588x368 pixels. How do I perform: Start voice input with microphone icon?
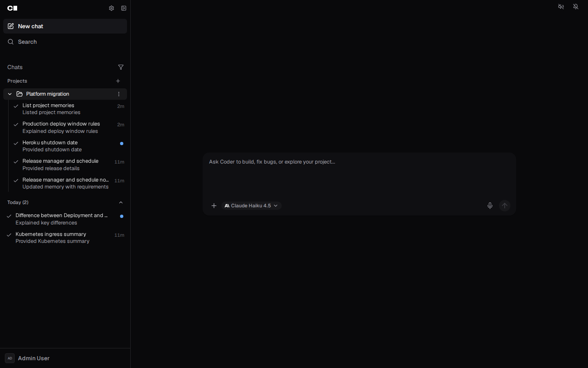(490, 206)
